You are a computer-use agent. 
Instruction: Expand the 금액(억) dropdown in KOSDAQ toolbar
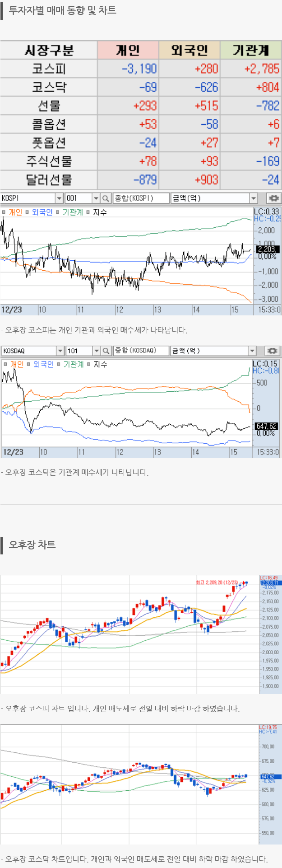pyautogui.click(x=253, y=351)
